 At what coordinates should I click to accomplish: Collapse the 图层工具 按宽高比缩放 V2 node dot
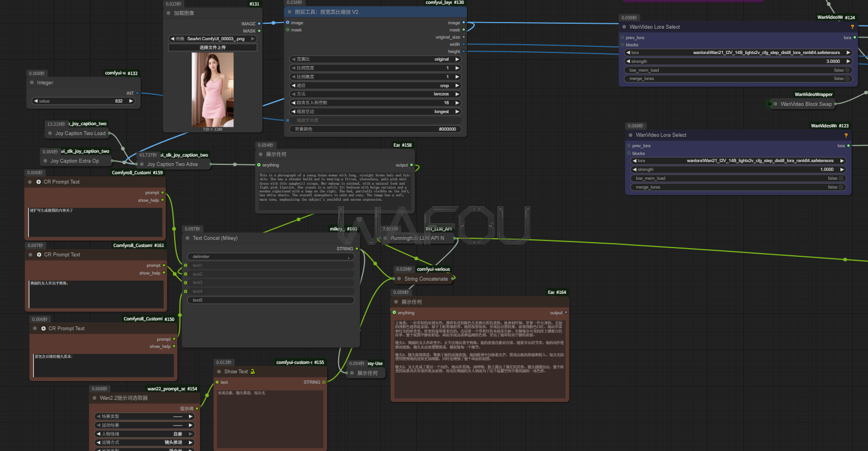(289, 12)
